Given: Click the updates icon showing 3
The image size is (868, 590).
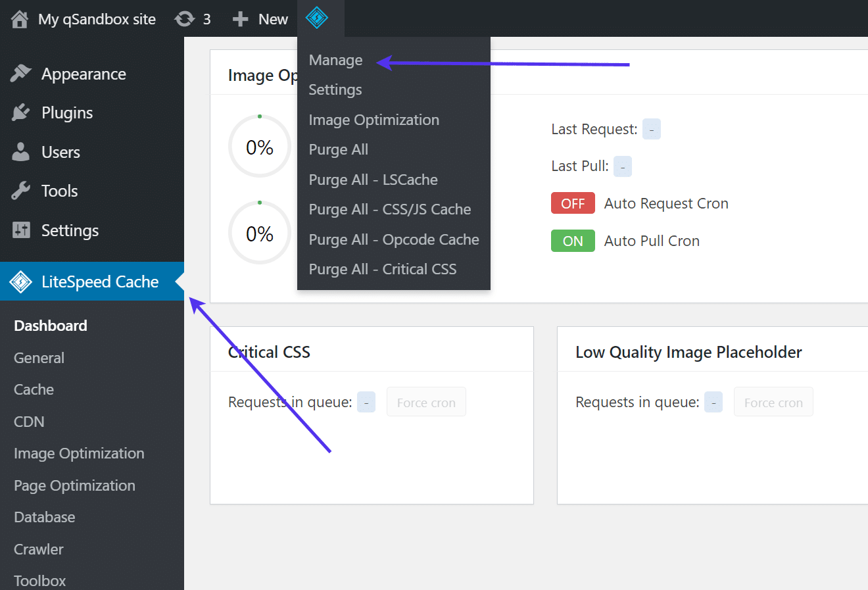Looking at the screenshot, I should click(x=183, y=18).
